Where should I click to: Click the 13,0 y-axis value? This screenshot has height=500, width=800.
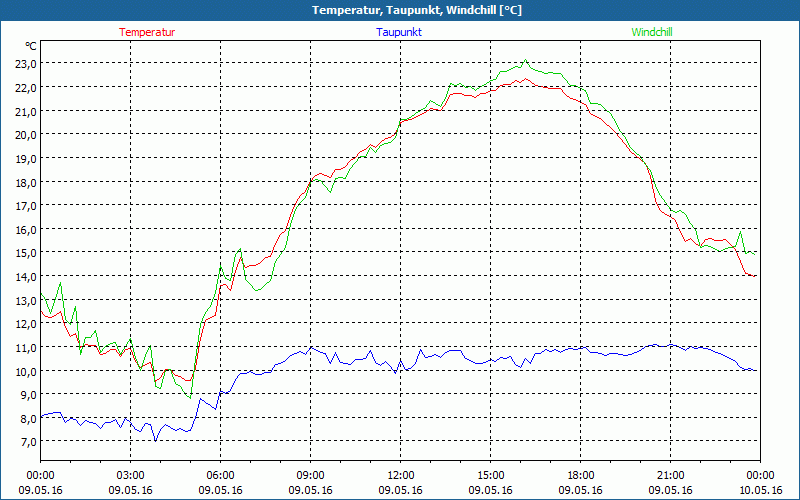coord(26,300)
